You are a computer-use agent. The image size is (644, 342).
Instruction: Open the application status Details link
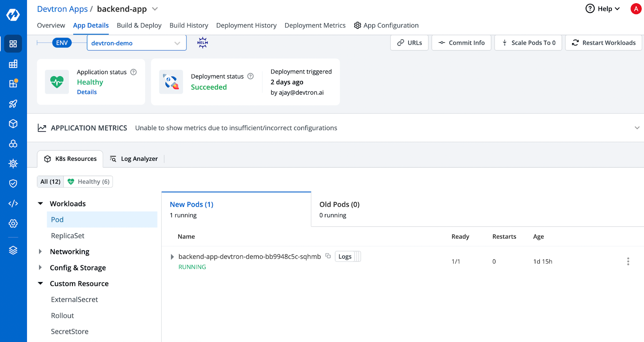coord(87,92)
